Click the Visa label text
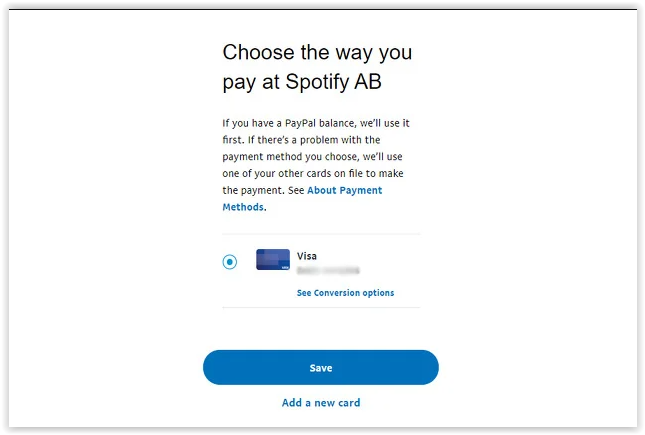 tap(307, 256)
